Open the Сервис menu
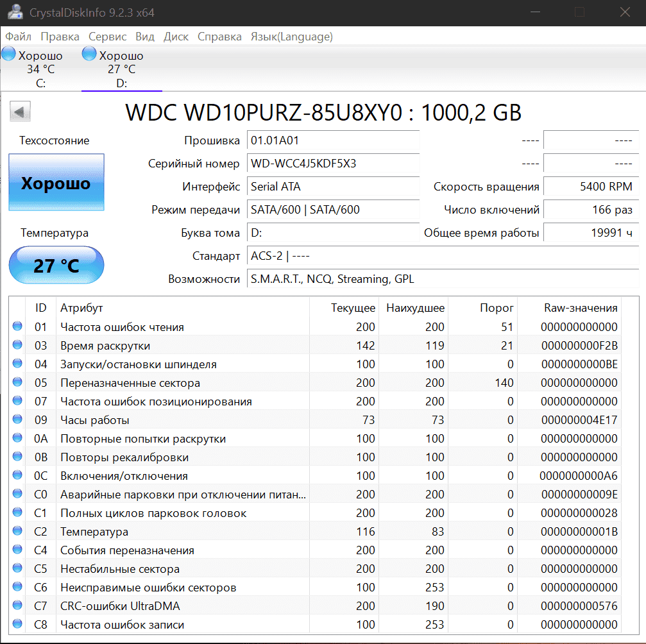This screenshot has width=646, height=644. (107, 37)
